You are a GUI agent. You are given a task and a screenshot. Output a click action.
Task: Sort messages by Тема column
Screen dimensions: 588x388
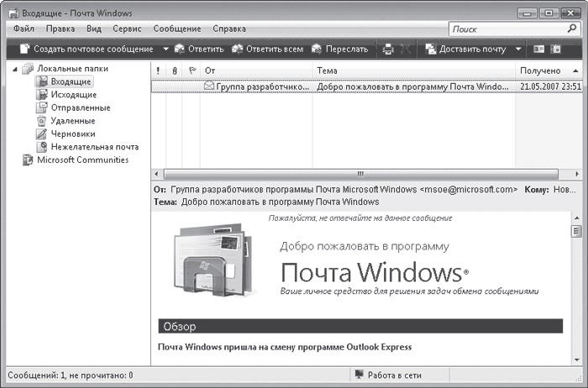[x=414, y=71]
